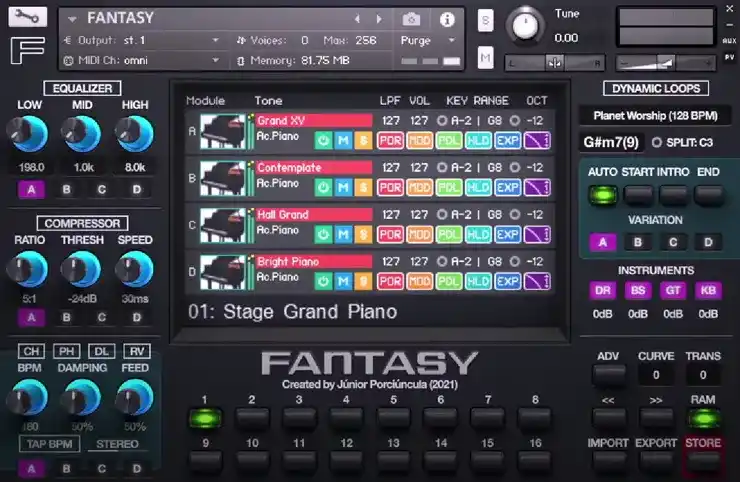The image size is (740, 482).
Task: Open velocity curve icon on Hall Grand row
Action: [x=537, y=234]
